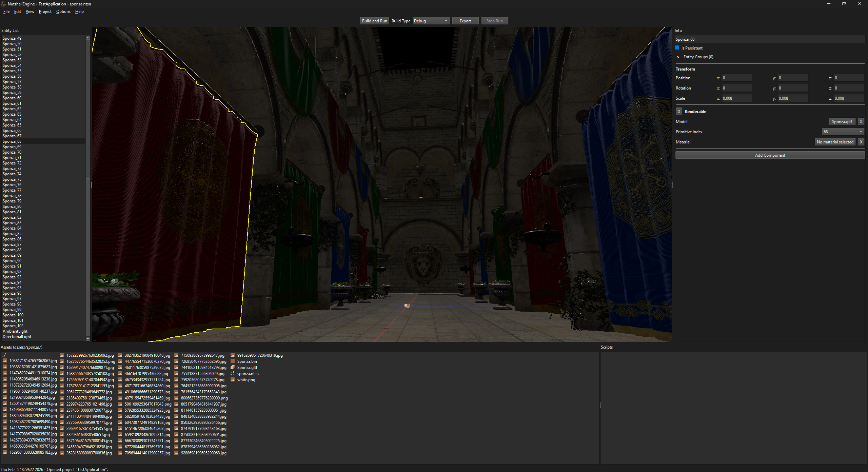Remove the Renderable component with its X
Screen dimensions: 868x472
[679, 111]
